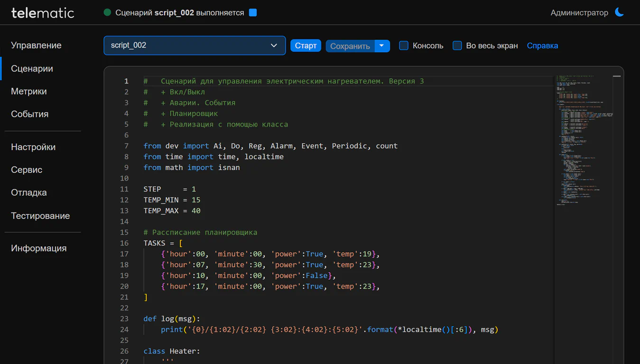Viewport: 640px width, 364px height.
Task: Click task row with 'hour':07
Action: pos(270,265)
